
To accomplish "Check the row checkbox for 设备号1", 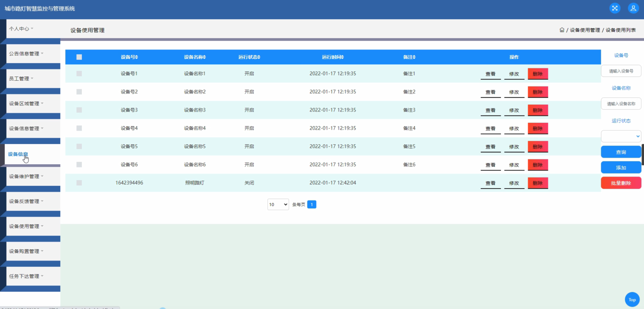I will (x=79, y=73).
